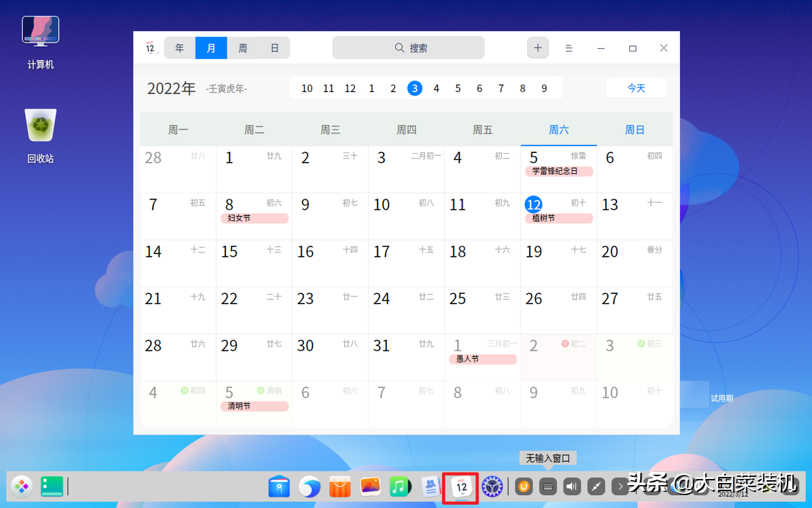Switch to the 周 week view
The height and width of the screenshot is (508, 812).
(242, 48)
